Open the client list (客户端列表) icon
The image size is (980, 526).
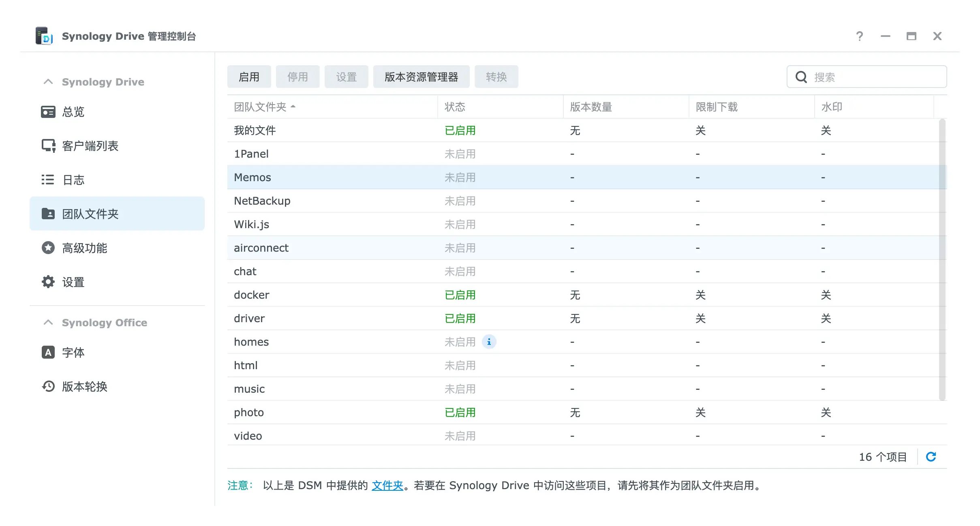click(48, 146)
